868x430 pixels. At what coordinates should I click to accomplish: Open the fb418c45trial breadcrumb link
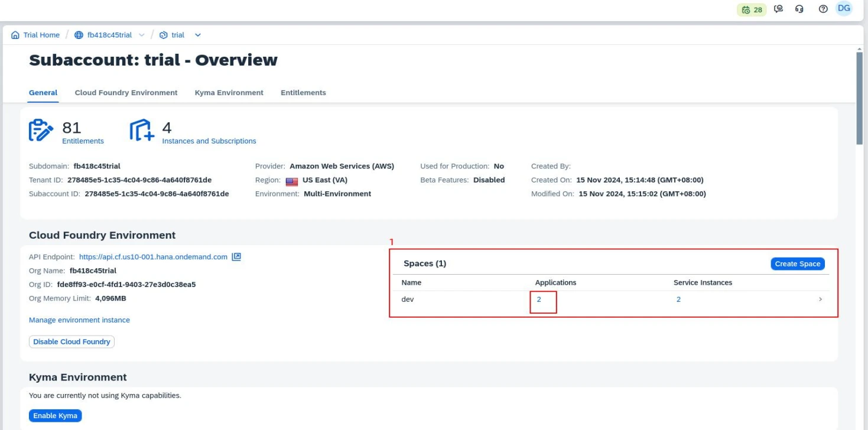tap(109, 35)
